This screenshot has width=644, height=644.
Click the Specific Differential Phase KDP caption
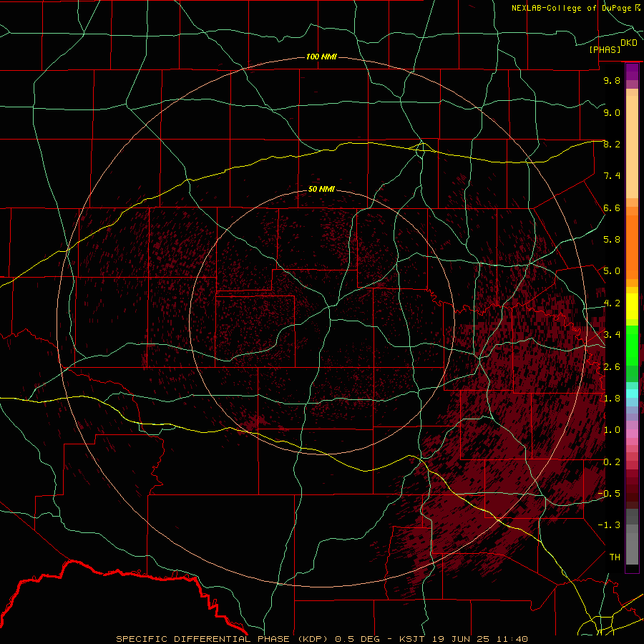click(x=321, y=639)
